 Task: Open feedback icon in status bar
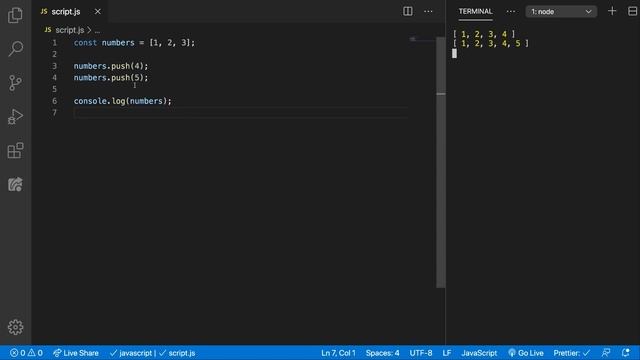click(x=606, y=353)
